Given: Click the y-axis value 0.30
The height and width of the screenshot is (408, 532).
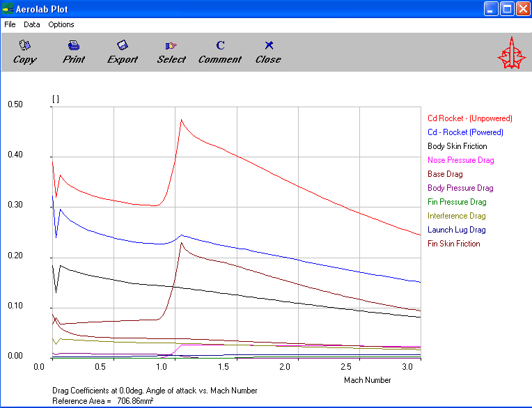Looking at the screenshot, I should (x=15, y=205).
